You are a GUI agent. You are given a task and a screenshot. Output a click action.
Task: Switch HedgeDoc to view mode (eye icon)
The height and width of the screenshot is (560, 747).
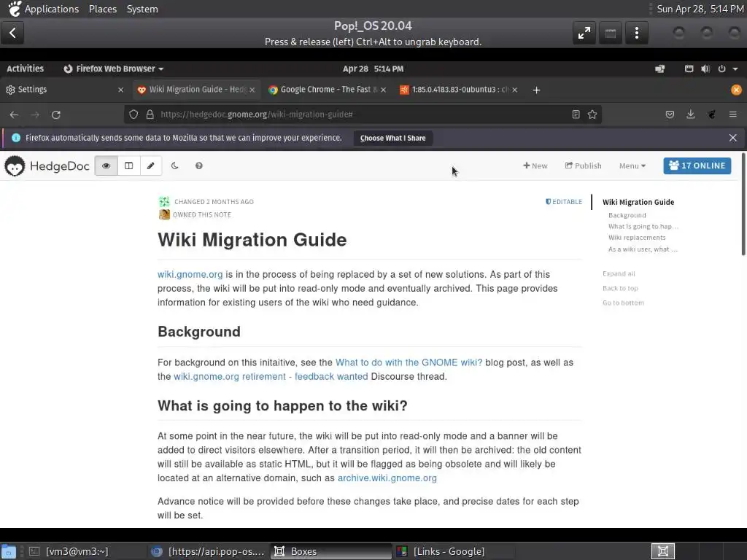tap(107, 166)
